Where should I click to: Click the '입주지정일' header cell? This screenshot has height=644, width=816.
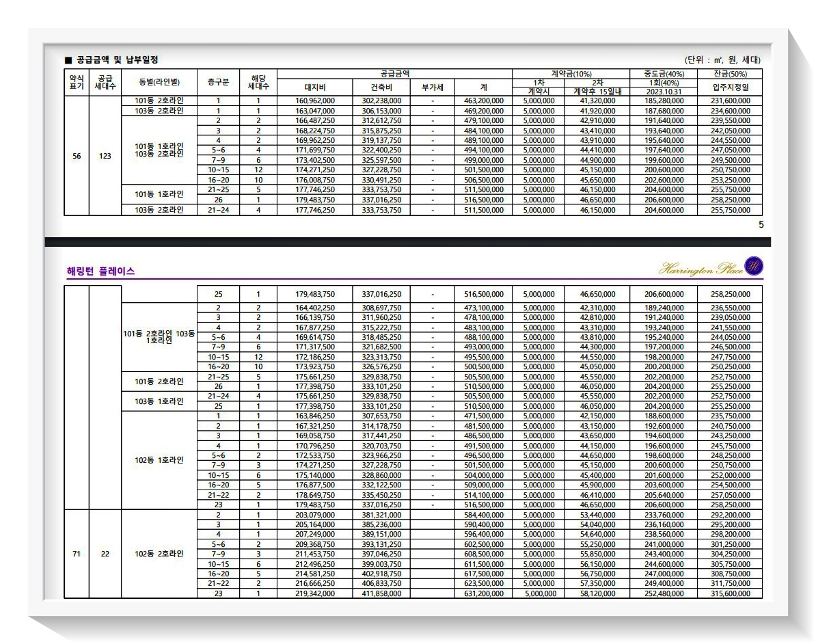click(731, 88)
